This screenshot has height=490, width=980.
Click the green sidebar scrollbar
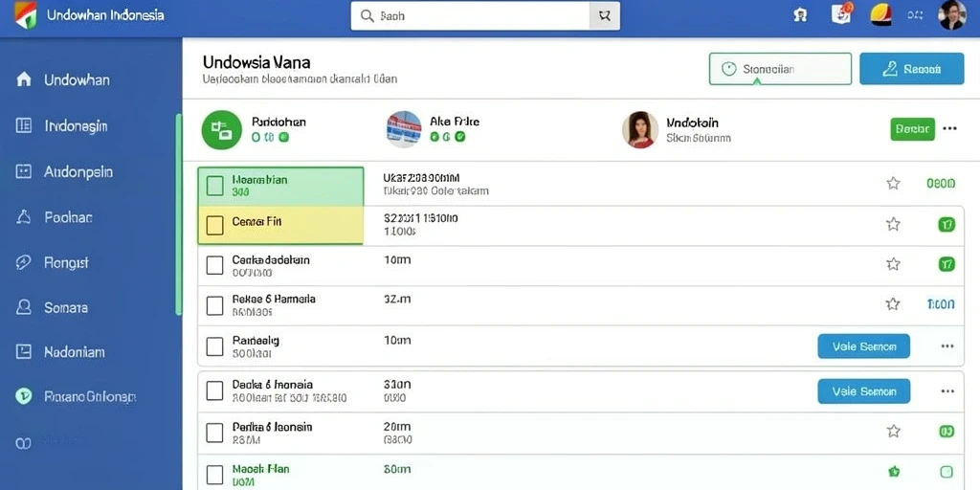pyautogui.click(x=179, y=214)
